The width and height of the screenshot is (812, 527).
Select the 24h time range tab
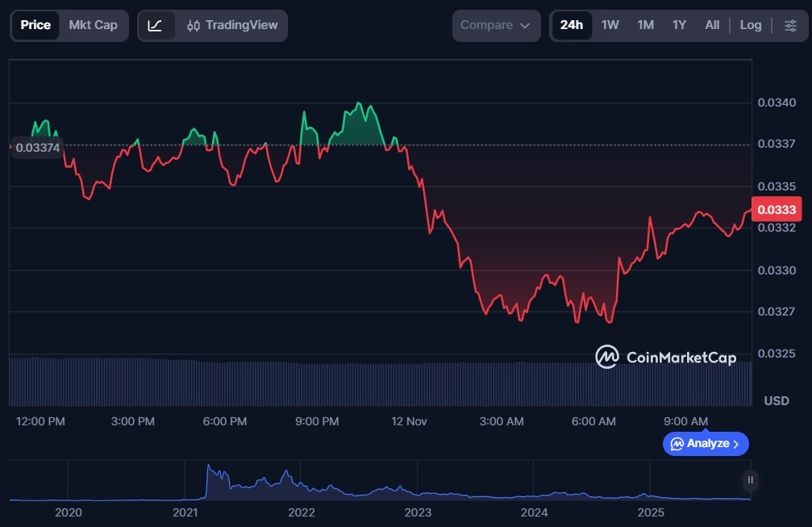(571, 26)
